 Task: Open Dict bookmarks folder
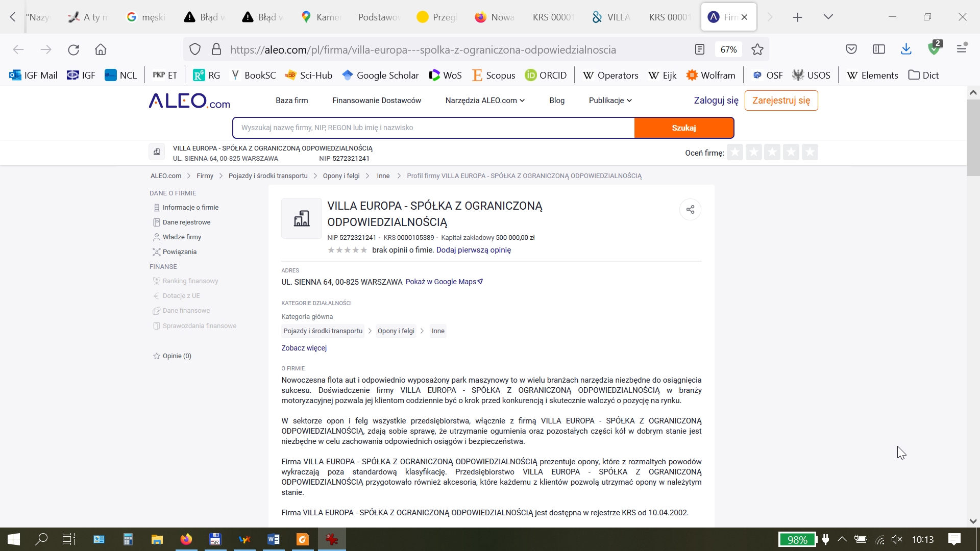point(923,76)
